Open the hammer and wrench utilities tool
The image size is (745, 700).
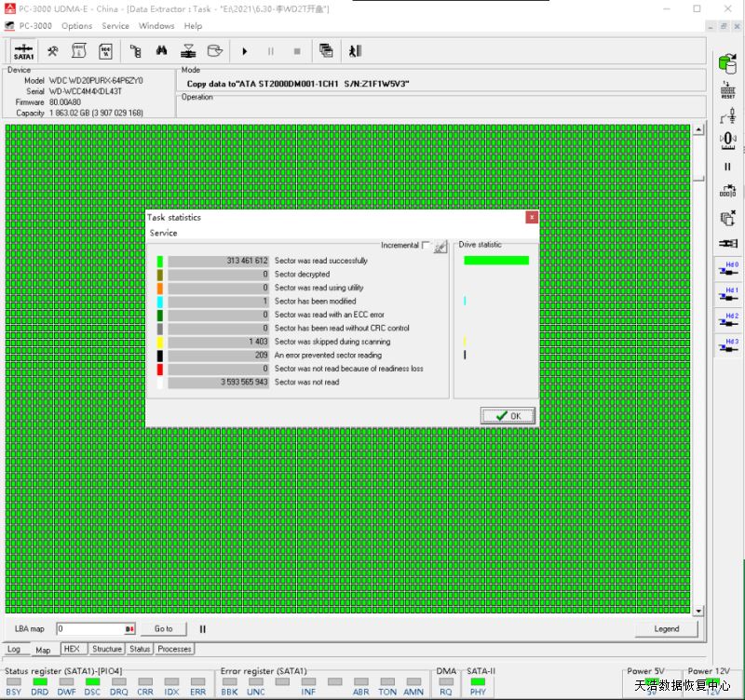tap(53, 51)
